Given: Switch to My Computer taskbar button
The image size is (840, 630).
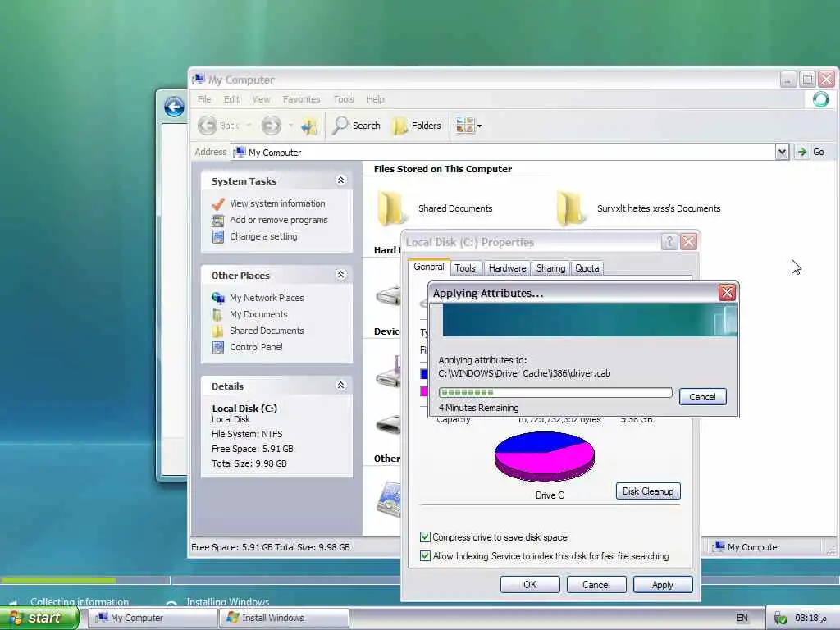Looking at the screenshot, I should tap(152, 618).
